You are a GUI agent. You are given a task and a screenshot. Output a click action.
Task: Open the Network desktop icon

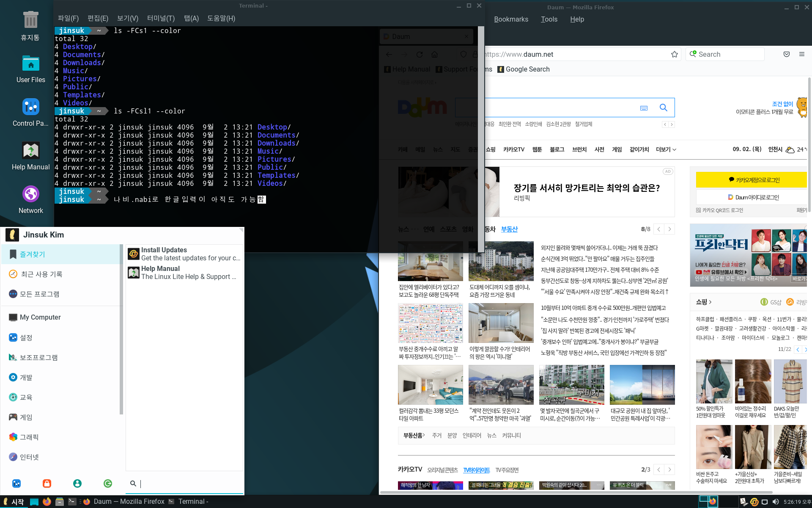(x=30, y=199)
